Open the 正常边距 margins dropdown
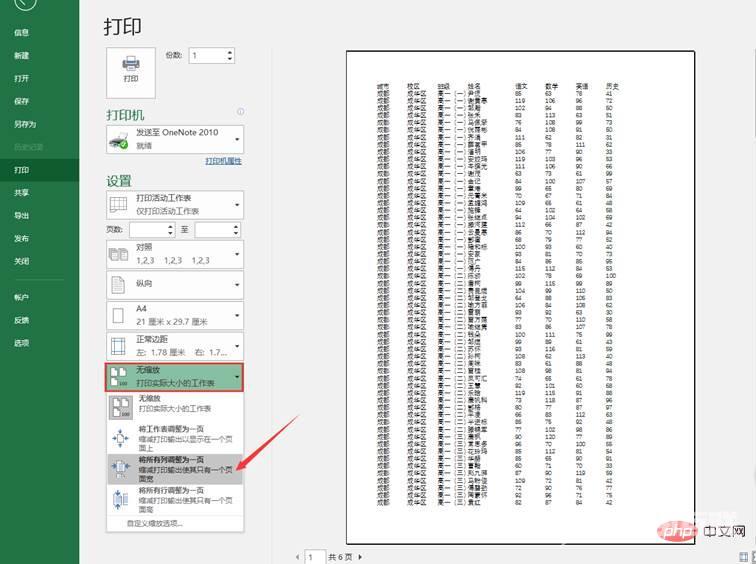This screenshot has height=564, width=756. point(175,346)
